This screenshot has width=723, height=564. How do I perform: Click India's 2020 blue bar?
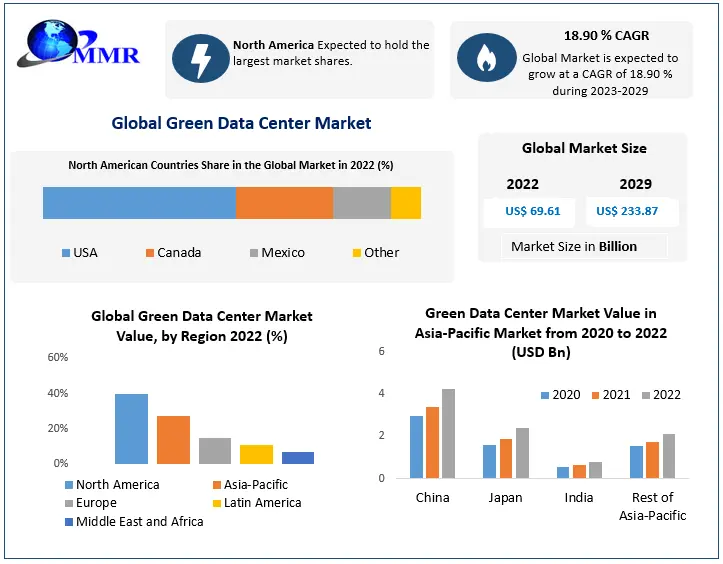click(562, 472)
